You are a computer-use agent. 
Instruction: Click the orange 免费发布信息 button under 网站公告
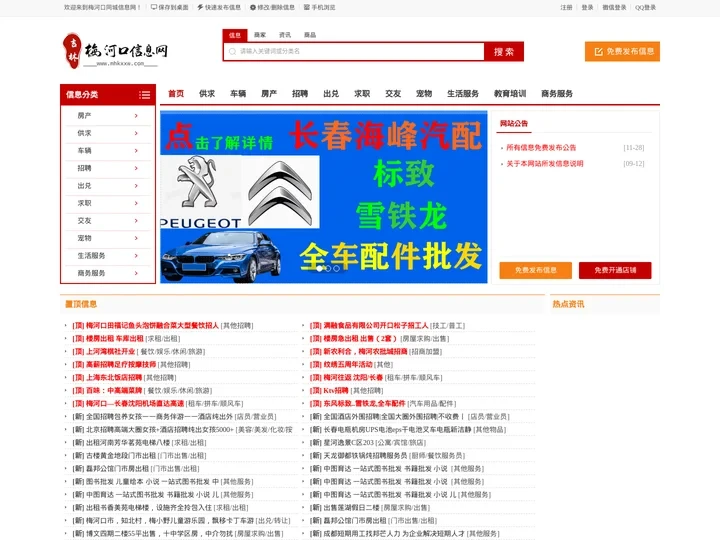click(x=535, y=270)
